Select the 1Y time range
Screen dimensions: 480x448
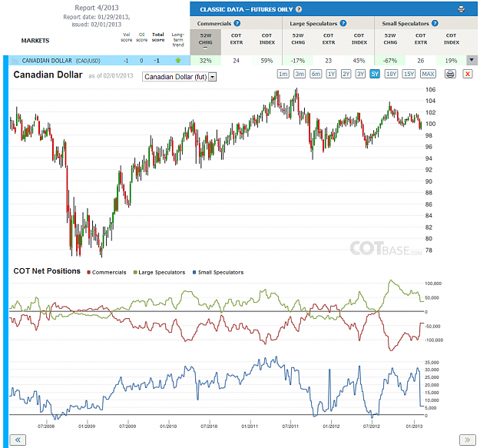click(x=331, y=74)
